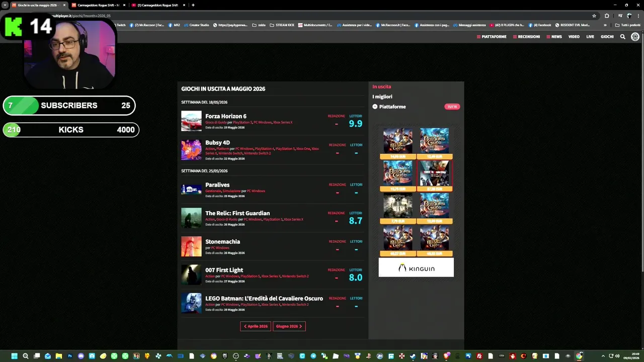This screenshot has height=362, width=644.
Task: Switch to the YouTube '(1) Carmageddon: Rogue Shift' tab
Action: click(157, 5)
